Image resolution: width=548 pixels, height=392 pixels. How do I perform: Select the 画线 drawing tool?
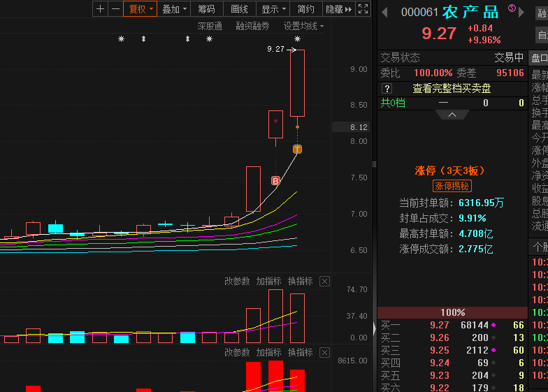click(239, 9)
